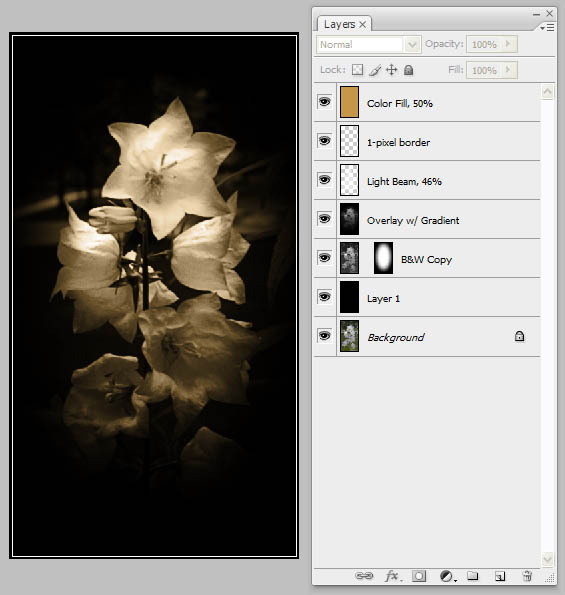Hide the B&W Copy layer

coord(324,258)
